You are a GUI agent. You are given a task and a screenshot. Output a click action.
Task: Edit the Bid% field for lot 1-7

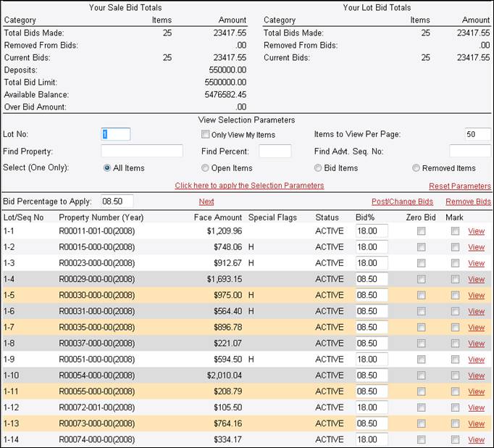372,327
